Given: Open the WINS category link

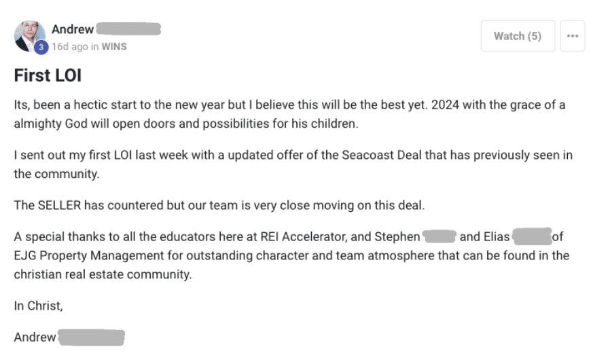Looking at the screenshot, I should tap(114, 47).
